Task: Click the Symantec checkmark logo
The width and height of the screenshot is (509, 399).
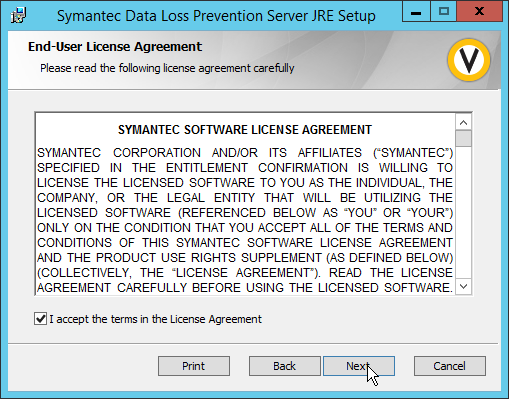Action: coord(469,60)
